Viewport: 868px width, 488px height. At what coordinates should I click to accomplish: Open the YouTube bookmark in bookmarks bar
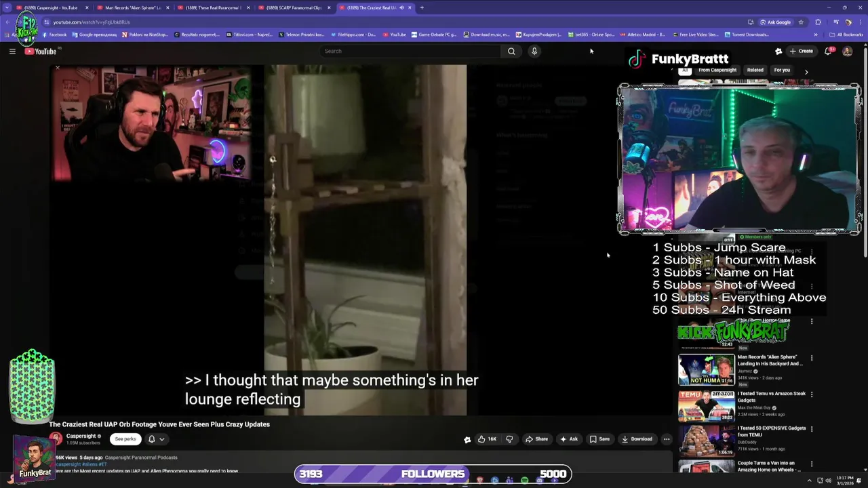pos(395,35)
